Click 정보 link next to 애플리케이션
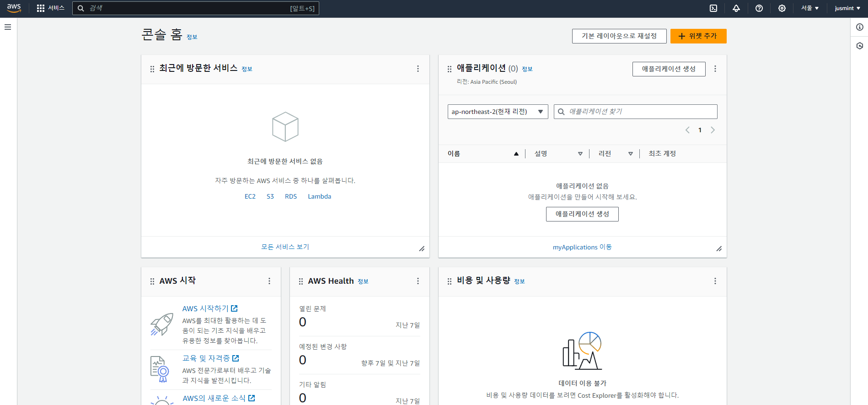Viewport: 868px width, 405px height. pyautogui.click(x=527, y=69)
